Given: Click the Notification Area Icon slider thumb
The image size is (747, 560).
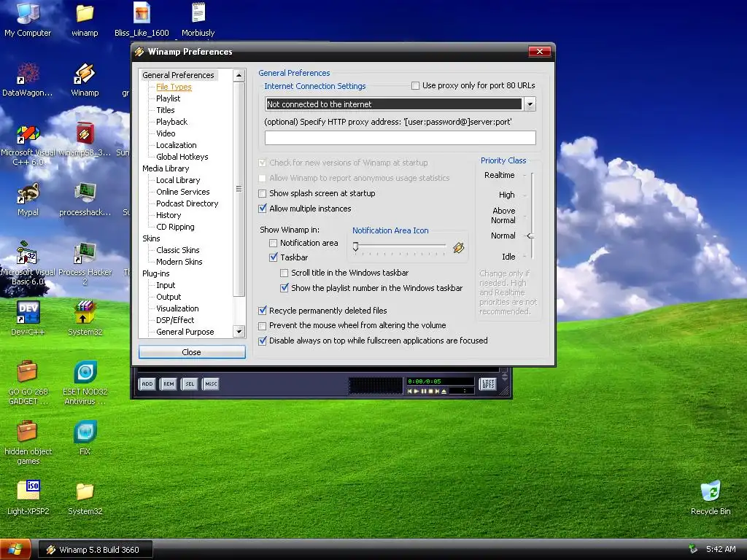Looking at the screenshot, I should coord(355,246).
